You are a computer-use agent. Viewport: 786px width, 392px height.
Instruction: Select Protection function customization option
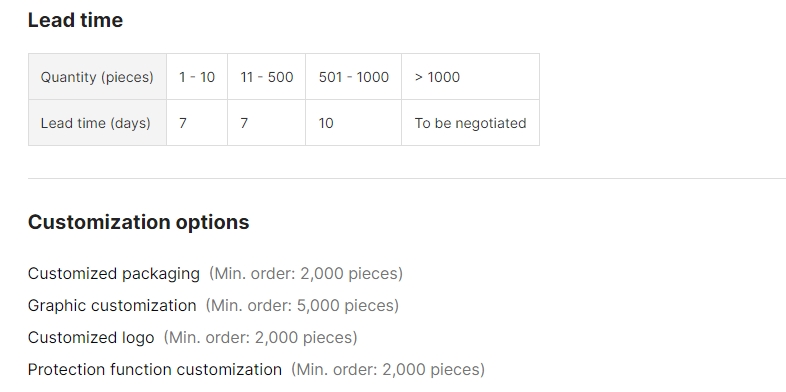(x=155, y=370)
